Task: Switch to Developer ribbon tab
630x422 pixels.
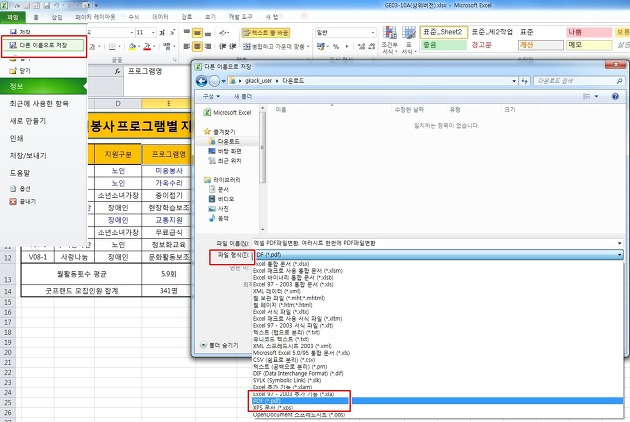Action: (240, 17)
